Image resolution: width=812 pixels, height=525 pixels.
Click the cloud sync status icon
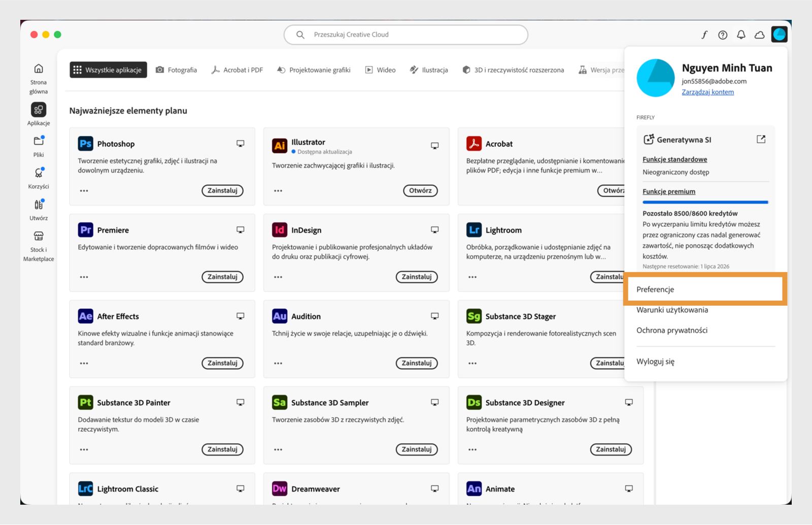click(x=760, y=35)
